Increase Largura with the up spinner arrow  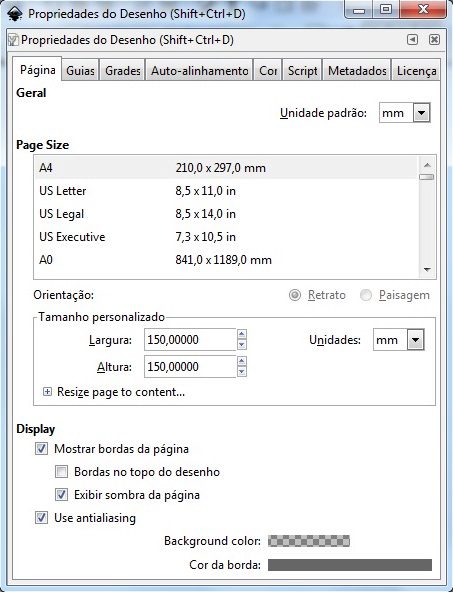click(242, 334)
